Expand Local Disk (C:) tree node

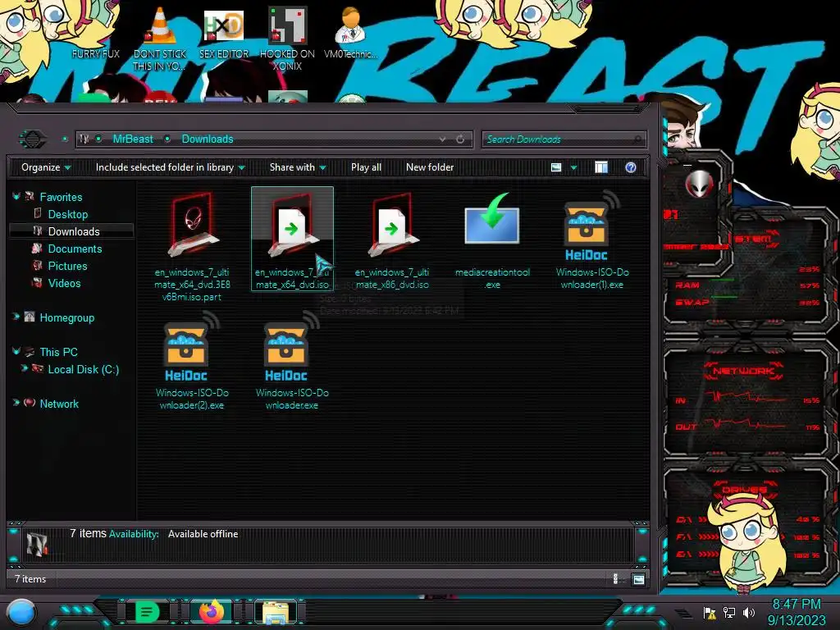coord(24,368)
